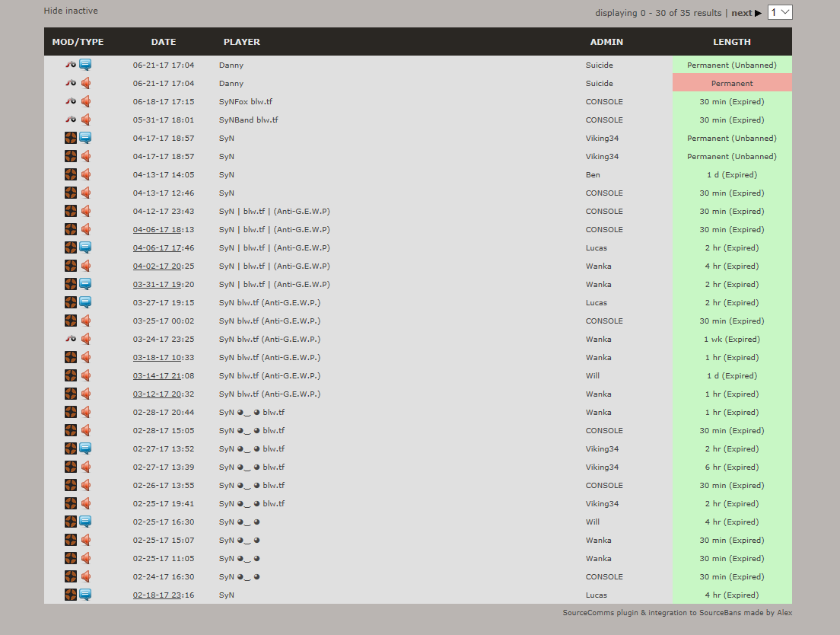Click the date 05-31-17 18:01
840x635 pixels.
pos(164,120)
